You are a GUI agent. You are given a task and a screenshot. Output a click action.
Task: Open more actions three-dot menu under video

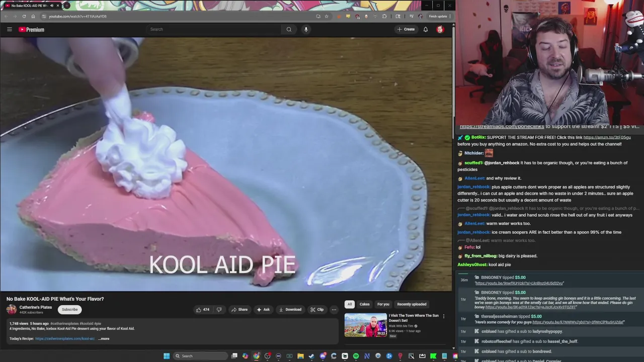tap(334, 310)
